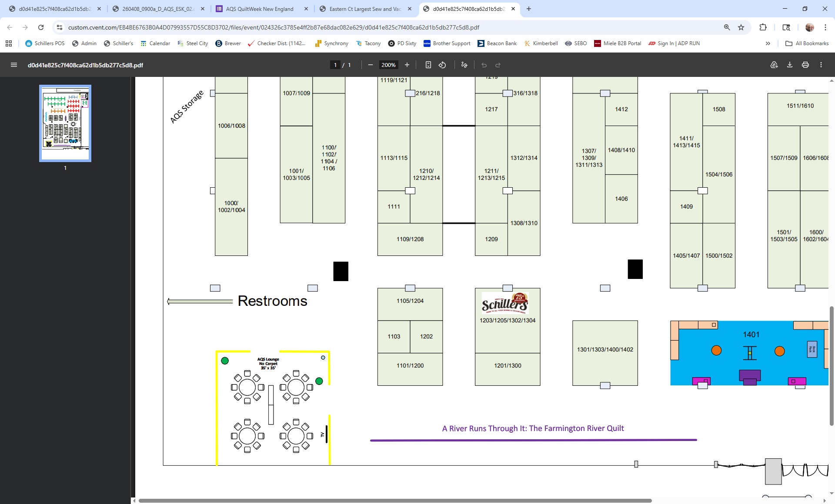Open PDF viewer more actions menu
Viewport: 835px width, 504px height.
821,65
